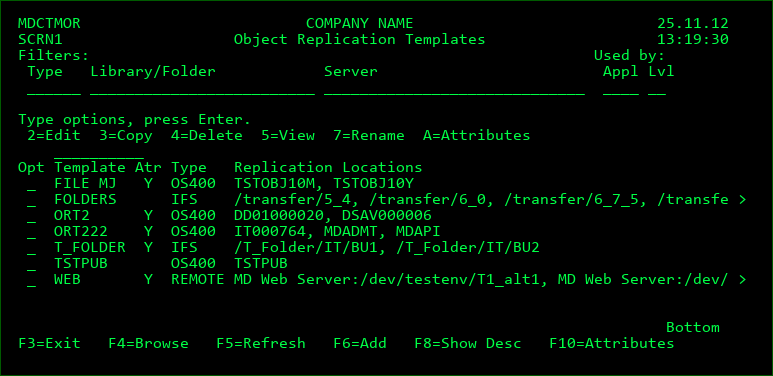The width and height of the screenshot is (773, 376).
Task: Select option field for FOLDERS template
Action: [x=32, y=200]
